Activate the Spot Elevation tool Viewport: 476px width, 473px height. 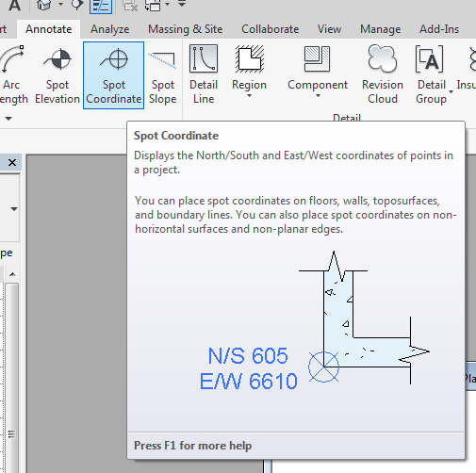[57, 75]
